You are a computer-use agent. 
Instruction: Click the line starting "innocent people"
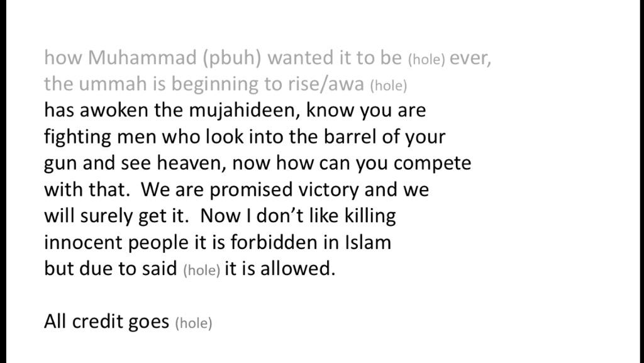pos(218,243)
